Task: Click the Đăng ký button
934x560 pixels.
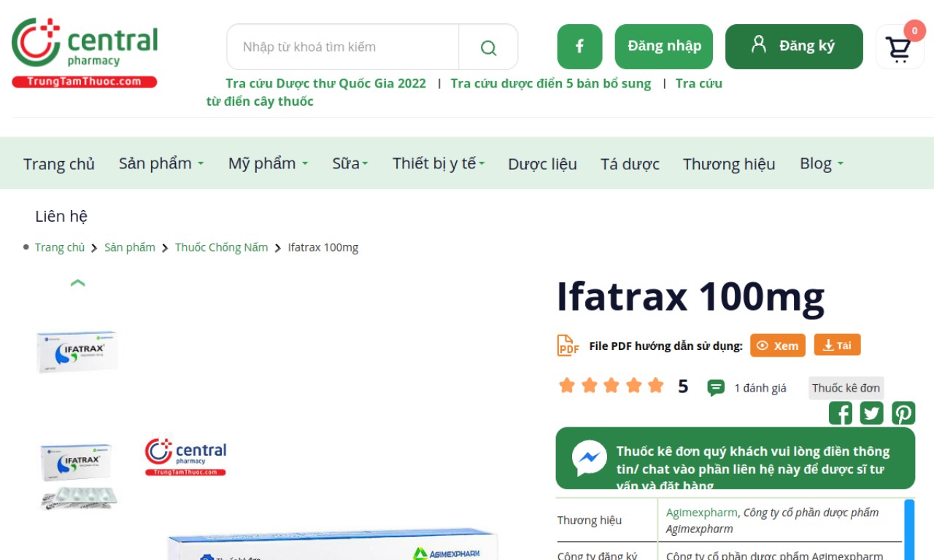Action: (x=794, y=47)
